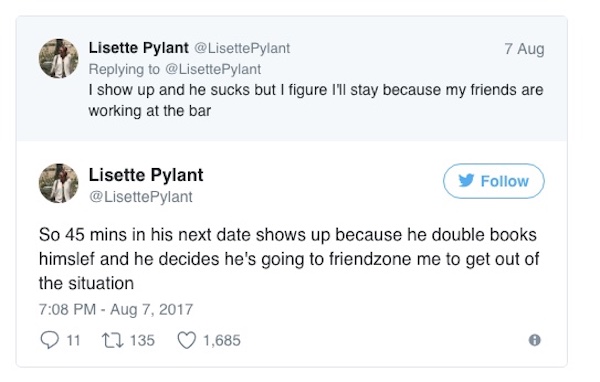Click @LisettePylant handle under main tweet name
The width and height of the screenshot is (600, 382).
pos(140,197)
